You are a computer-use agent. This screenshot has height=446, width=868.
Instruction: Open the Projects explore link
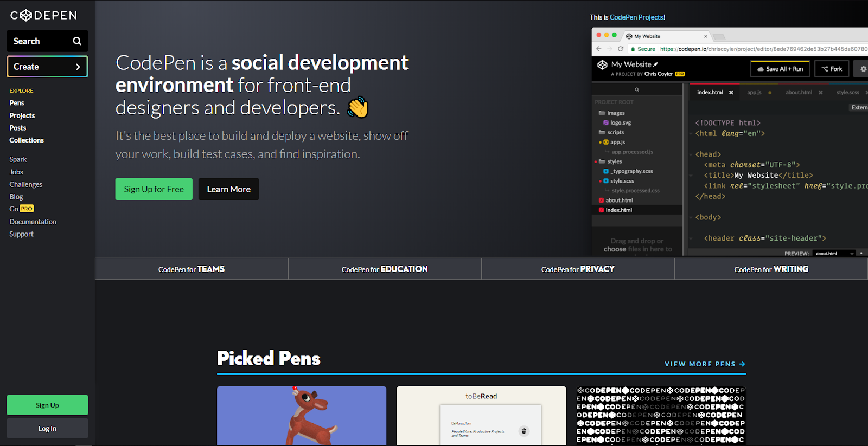tap(22, 115)
